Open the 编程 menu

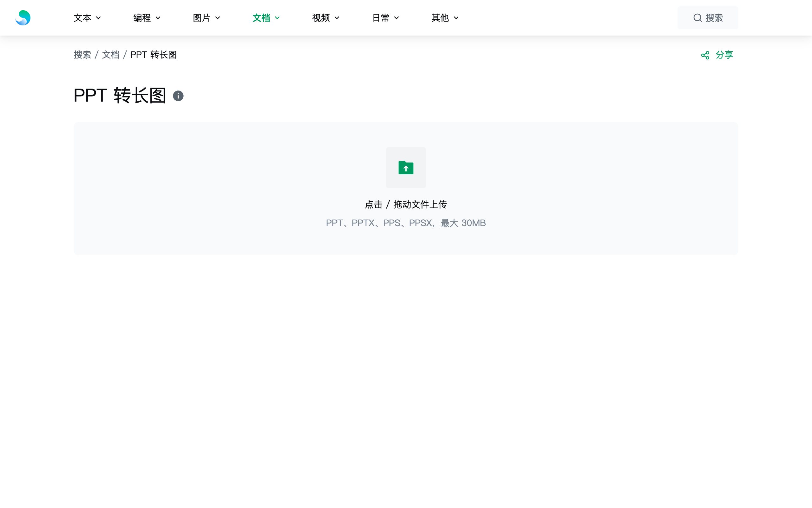pyautogui.click(x=147, y=18)
